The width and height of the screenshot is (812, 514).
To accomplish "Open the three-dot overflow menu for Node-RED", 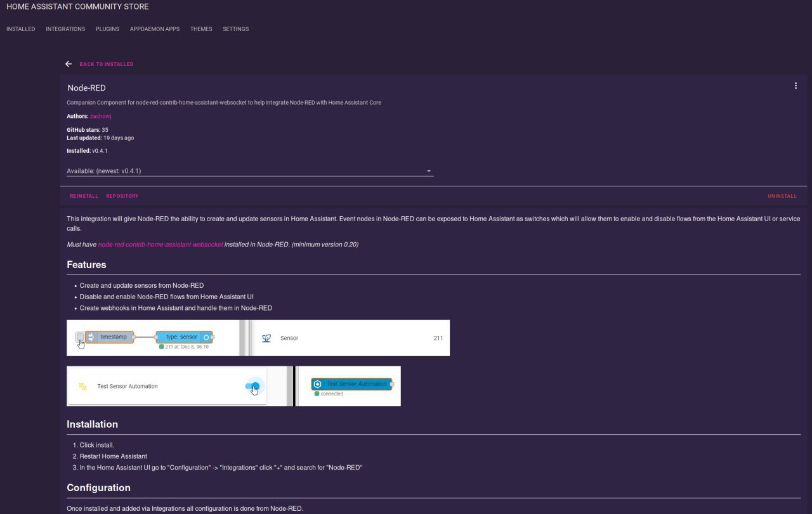I will point(796,86).
